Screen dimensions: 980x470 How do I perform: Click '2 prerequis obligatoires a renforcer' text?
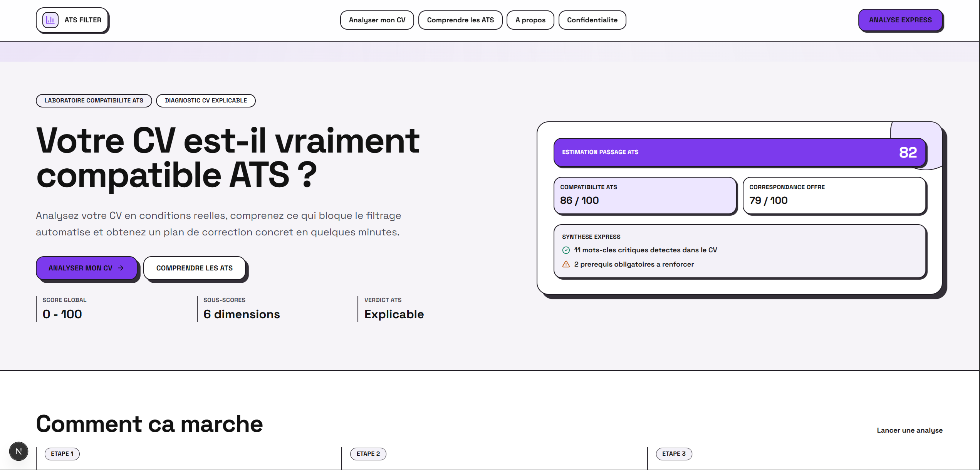(x=634, y=264)
